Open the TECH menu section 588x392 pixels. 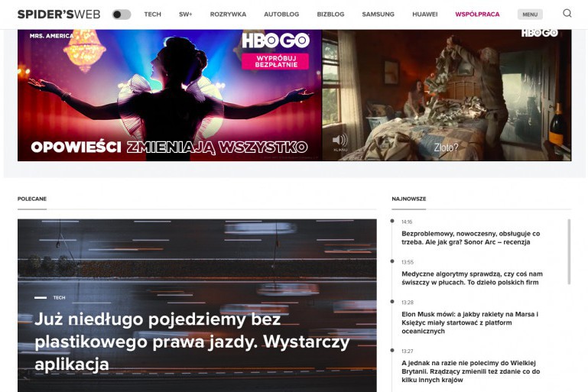click(x=152, y=15)
